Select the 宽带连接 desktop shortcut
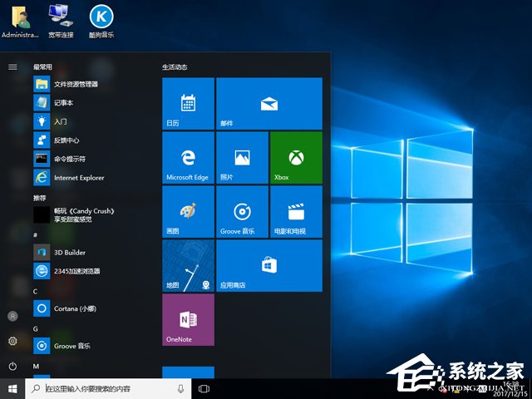 (x=61, y=21)
